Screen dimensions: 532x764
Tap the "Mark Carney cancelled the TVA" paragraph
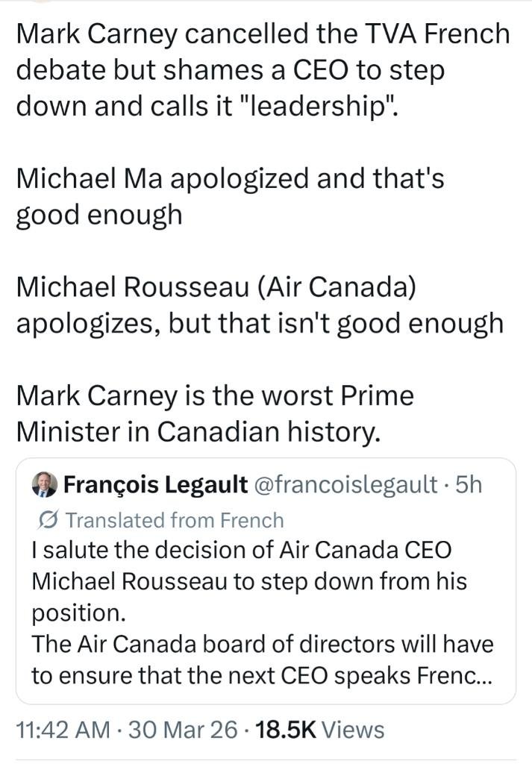coord(261,69)
